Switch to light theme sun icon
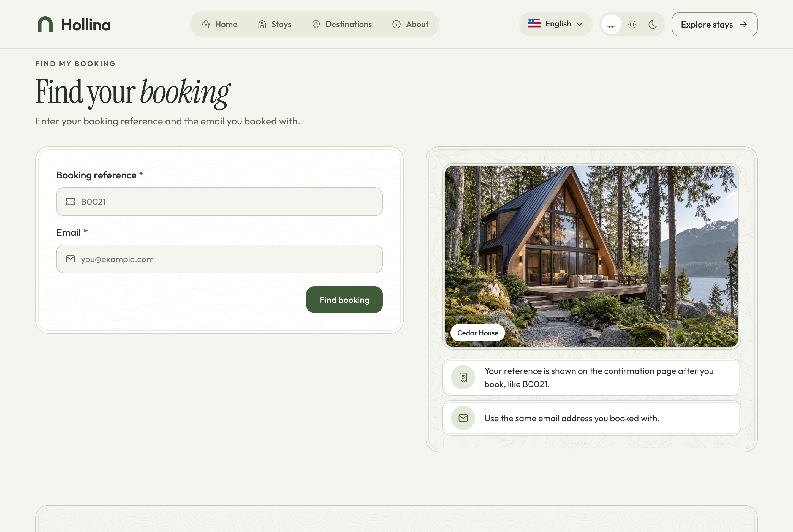The height and width of the screenshot is (532, 793). (632, 25)
